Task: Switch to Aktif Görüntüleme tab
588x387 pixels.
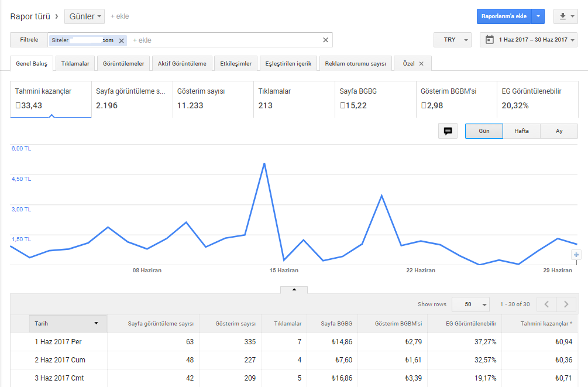Action: point(182,63)
